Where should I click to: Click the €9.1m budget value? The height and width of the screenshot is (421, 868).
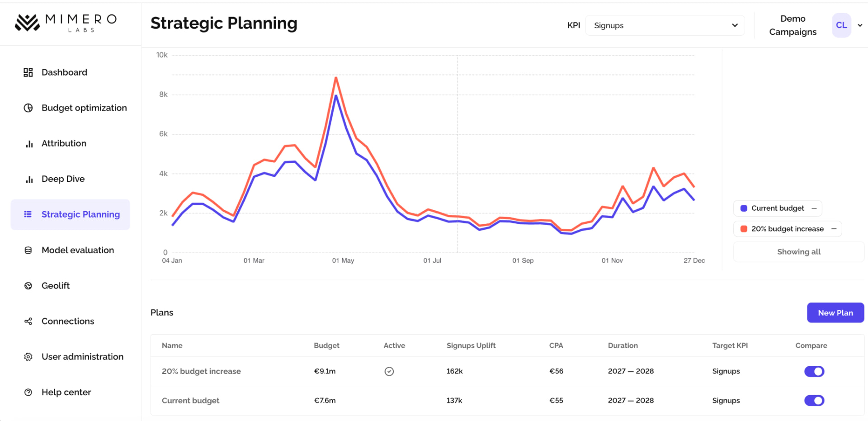click(325, 371)
